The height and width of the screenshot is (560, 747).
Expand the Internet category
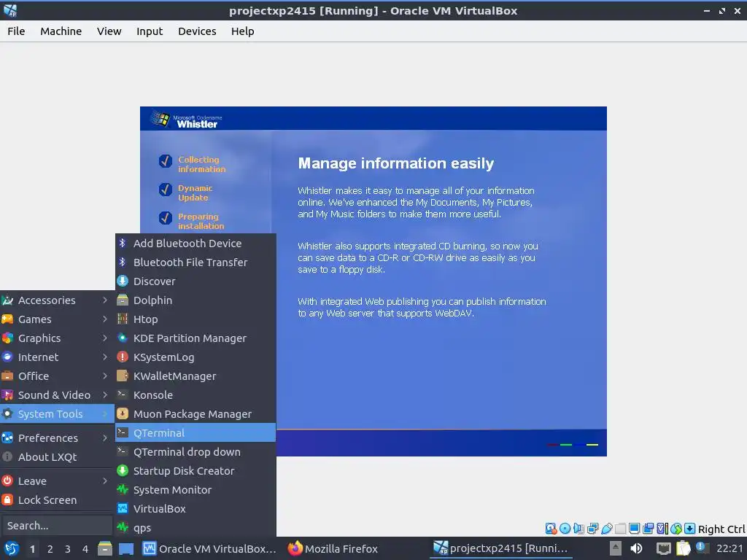57,357
